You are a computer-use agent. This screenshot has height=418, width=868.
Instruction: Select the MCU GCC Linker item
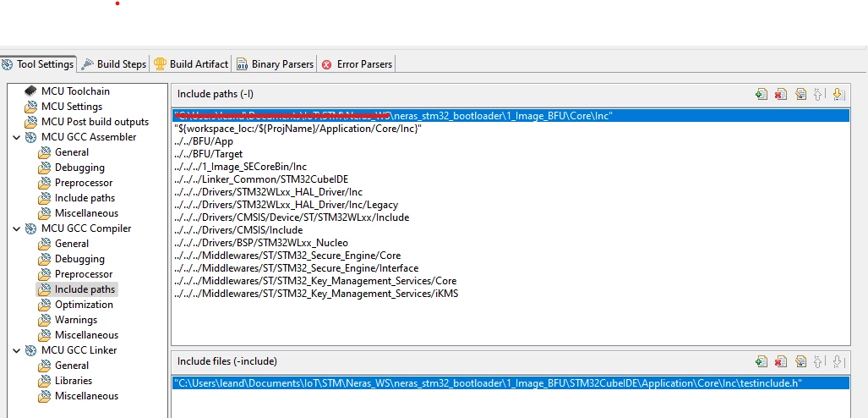tap(71, 350)
